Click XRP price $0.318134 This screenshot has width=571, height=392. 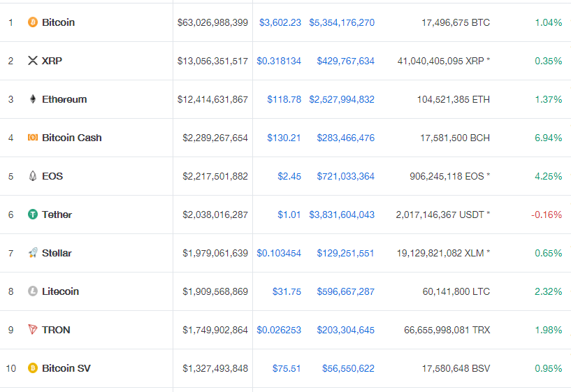[x=279, y=61]
